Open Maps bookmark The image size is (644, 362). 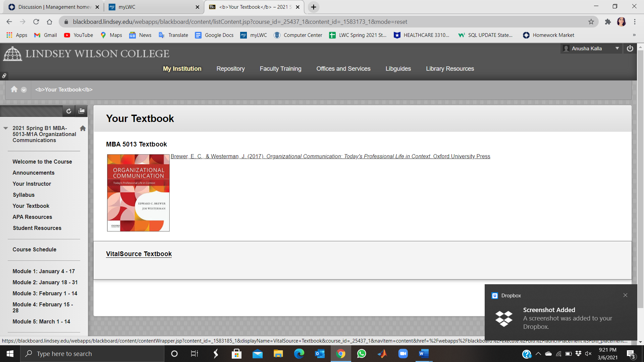tap(111, 35)
